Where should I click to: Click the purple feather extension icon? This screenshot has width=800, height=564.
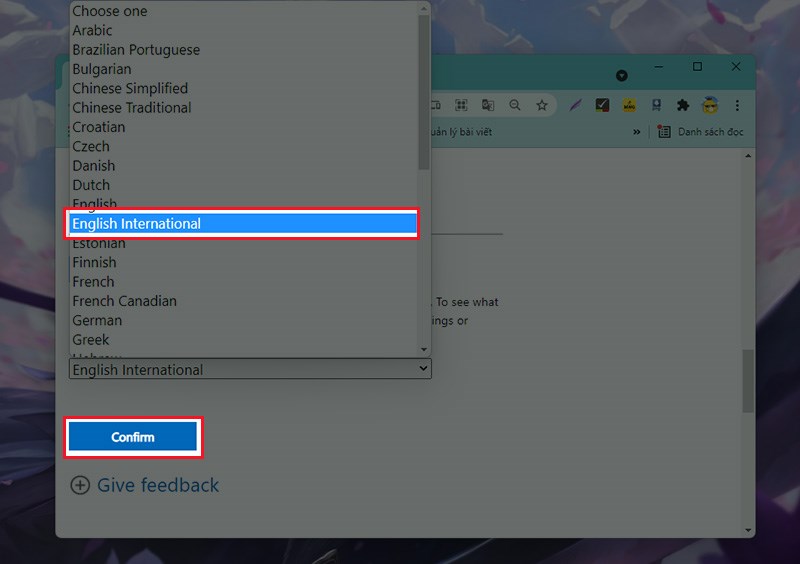(576, 105)
